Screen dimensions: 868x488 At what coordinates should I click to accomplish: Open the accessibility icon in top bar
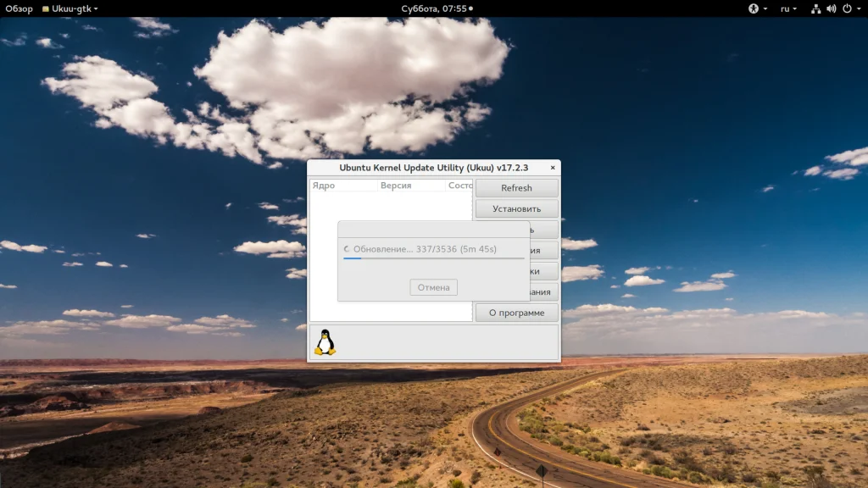tap(753, 8)
